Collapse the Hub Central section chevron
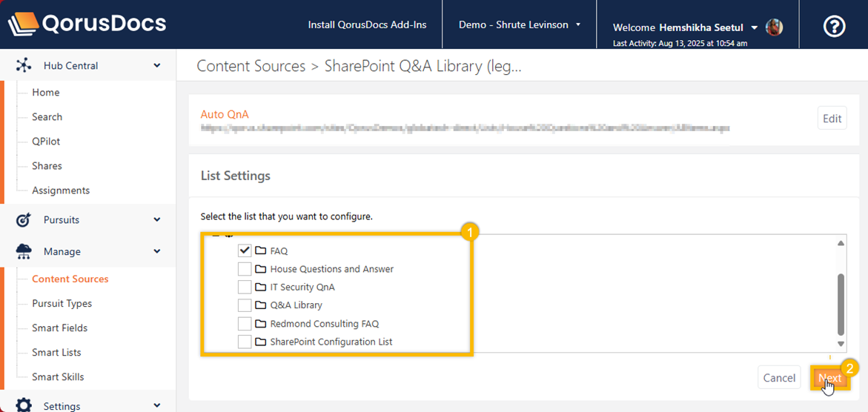The width and height of the screenshot is (868, 412). coord(157,65)
